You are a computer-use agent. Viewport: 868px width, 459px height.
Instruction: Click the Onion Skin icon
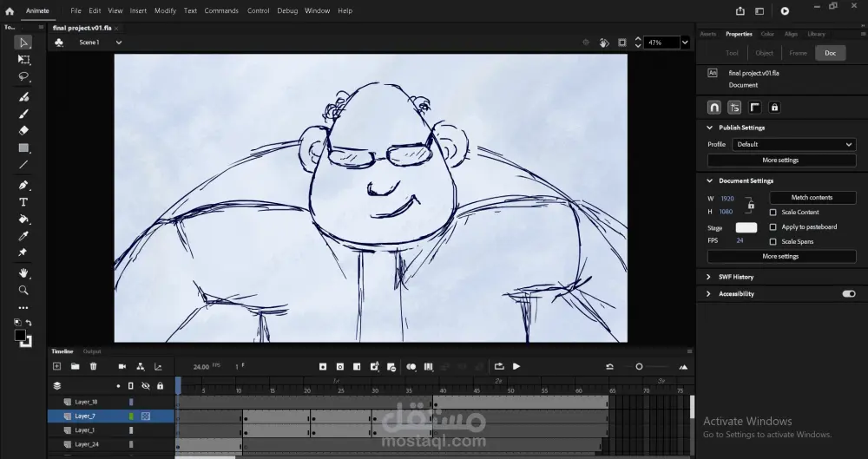pyautogui.click(x=411, y=366)
